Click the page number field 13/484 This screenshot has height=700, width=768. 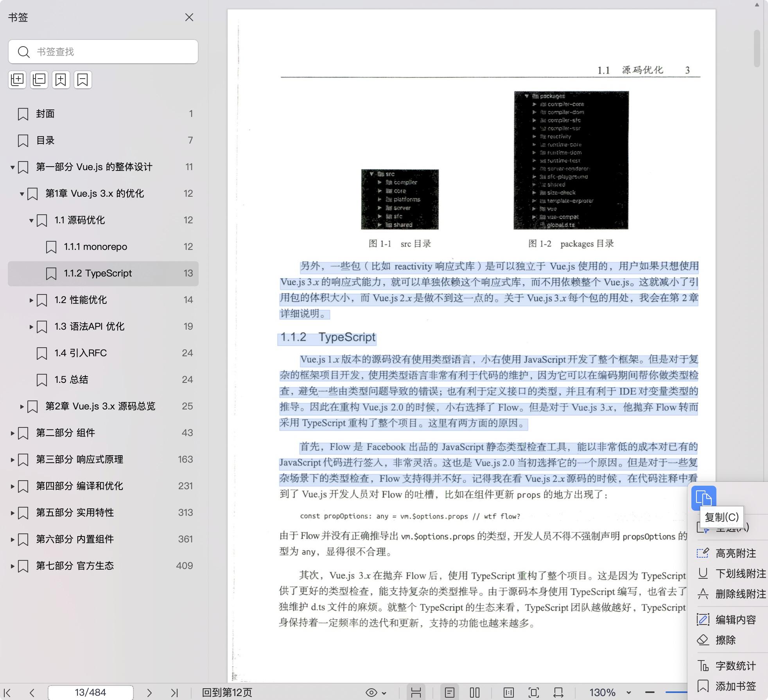(x=90, y=693)
